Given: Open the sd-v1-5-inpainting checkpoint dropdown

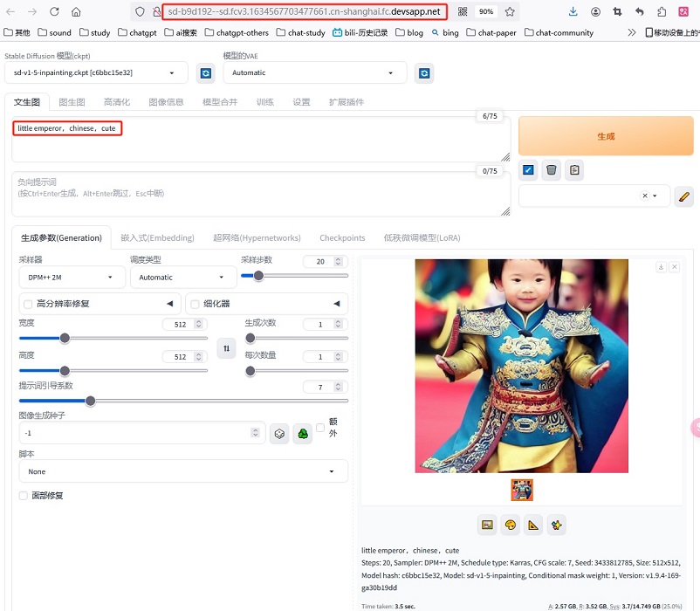Looking at the screenshot, I should [96, 72].
